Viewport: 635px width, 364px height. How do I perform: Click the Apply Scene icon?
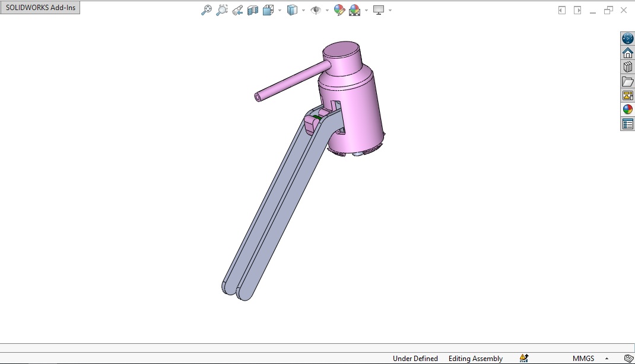(355, 10)
